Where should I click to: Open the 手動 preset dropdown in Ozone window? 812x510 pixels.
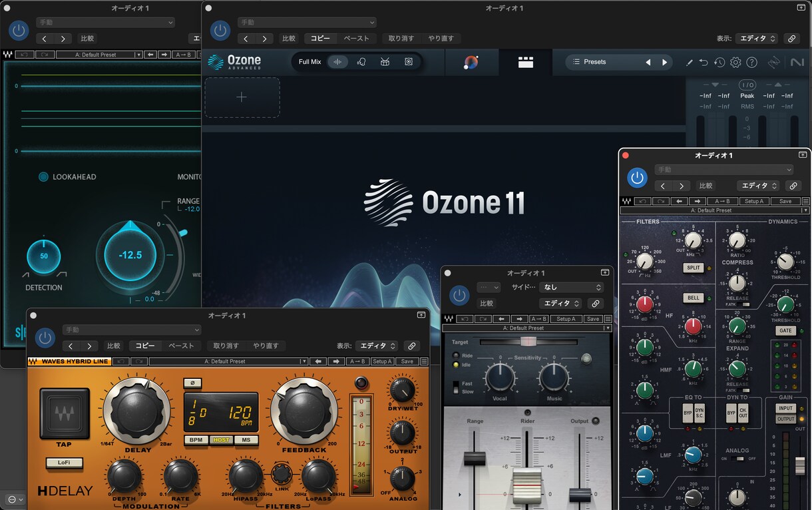[x=306, y=23]
